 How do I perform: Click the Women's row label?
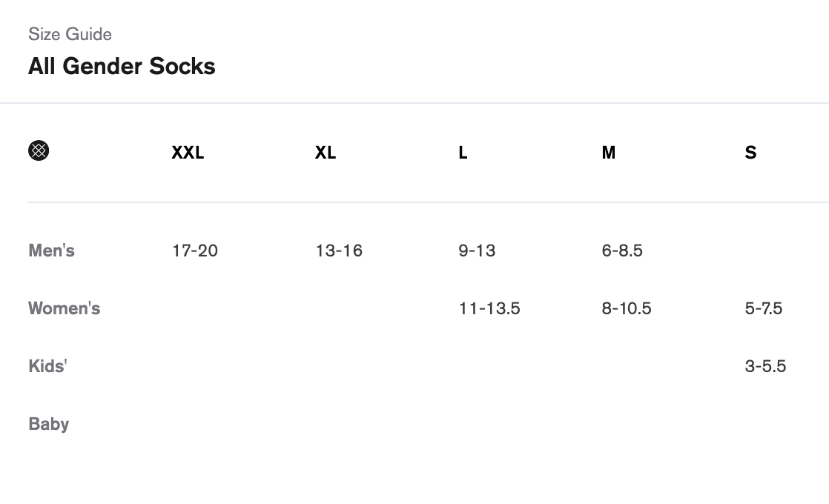pos(64,308)
